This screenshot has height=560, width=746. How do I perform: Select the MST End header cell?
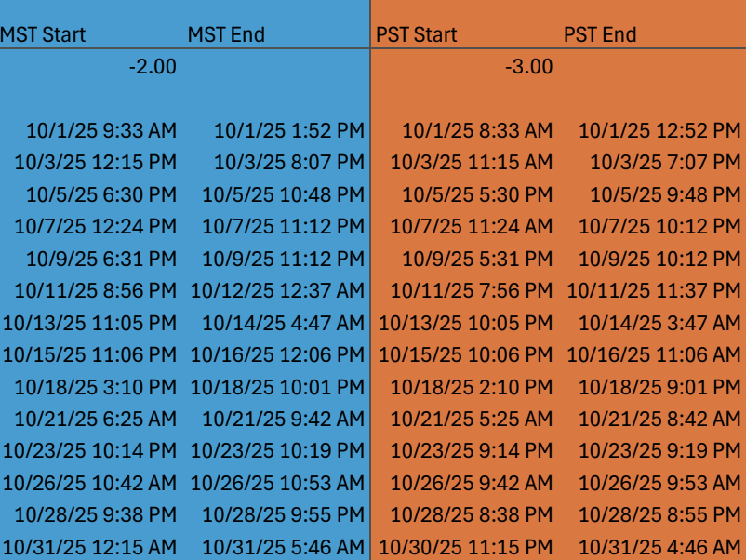tap(276, 34)
